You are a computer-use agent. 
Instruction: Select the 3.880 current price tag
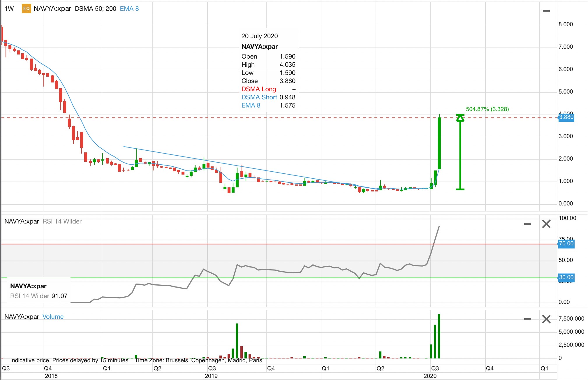[566, 117]
